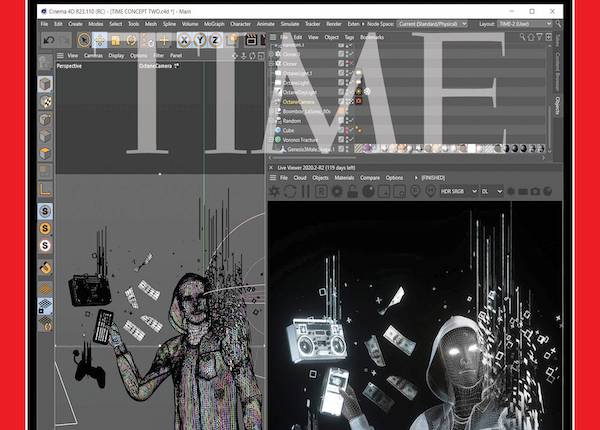The width and height of the screenshot is (600, 430).
Task: Click the Make Editable icon in left palette
Action: 45,65
